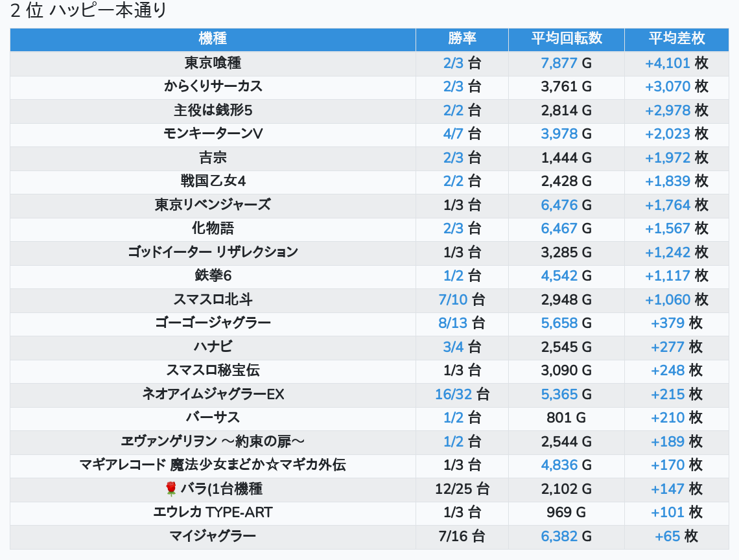Click the ネオアイムジャグラーEX machine name
739x560 pixels.
point(213,394)
